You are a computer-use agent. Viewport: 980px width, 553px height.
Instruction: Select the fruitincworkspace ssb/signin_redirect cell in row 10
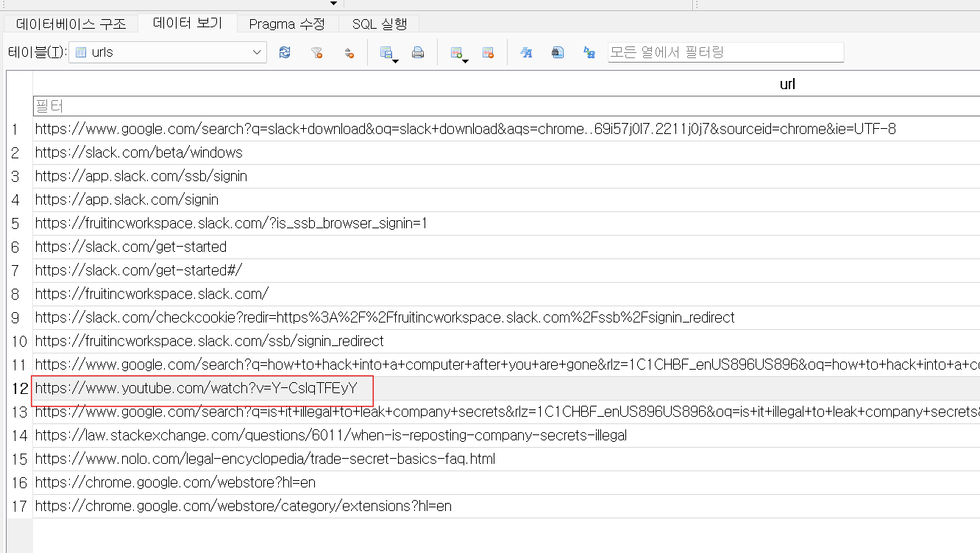tap(506, 341)
